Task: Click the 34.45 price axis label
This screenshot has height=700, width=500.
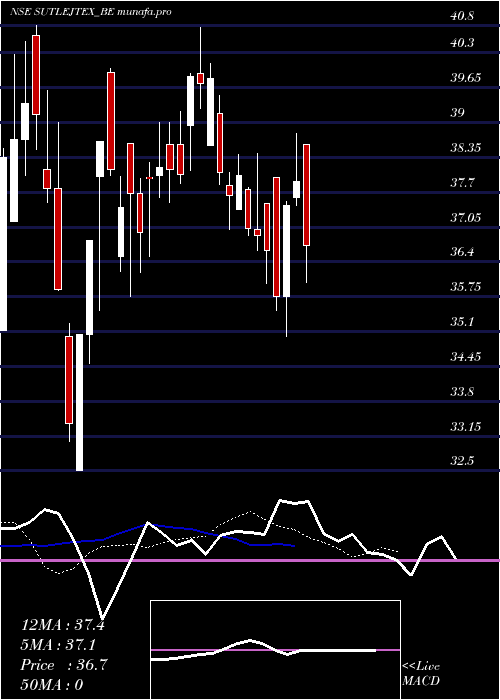Action: coord(466,357)
